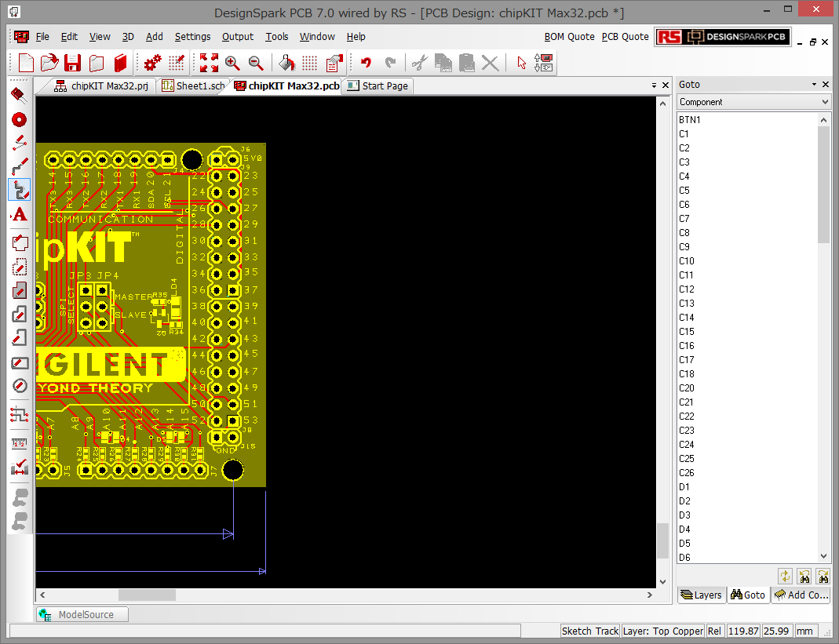Screen dimensions: 839x644
Task: Click the Zoom Out magnifier icon
Action: tap(257, 63)
